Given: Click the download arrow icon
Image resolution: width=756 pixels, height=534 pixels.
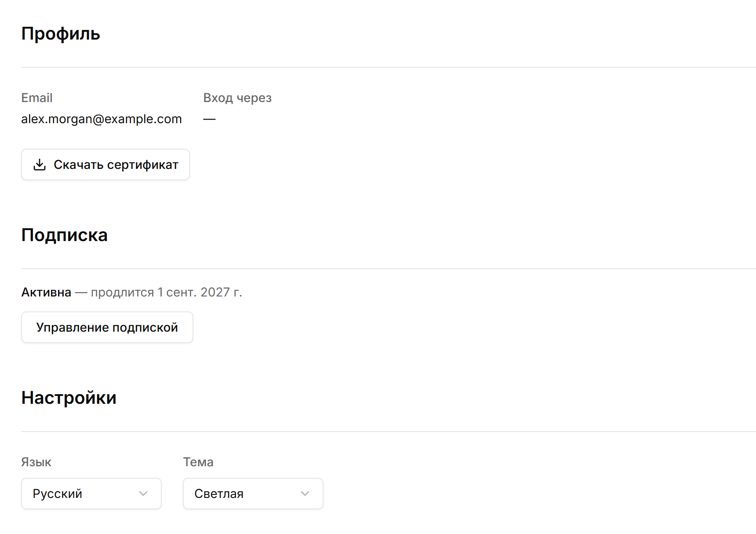Looking at the screenshot, I should 40,165.
